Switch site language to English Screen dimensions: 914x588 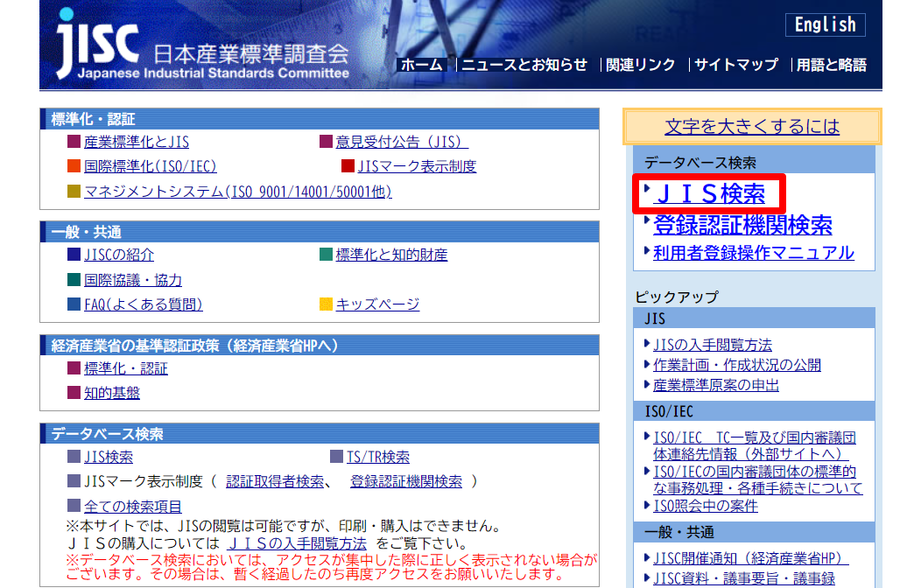click(x=825, y=25)
